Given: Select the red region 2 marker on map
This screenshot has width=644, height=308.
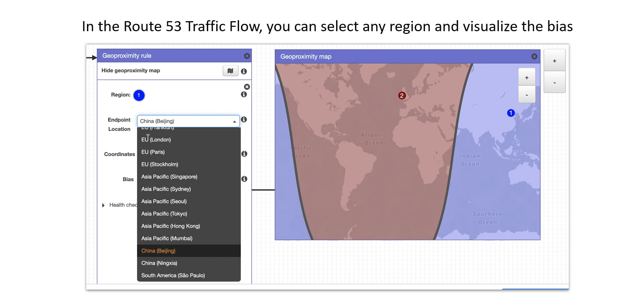Looking at the screenshot, I should click(x=402, y=96).
